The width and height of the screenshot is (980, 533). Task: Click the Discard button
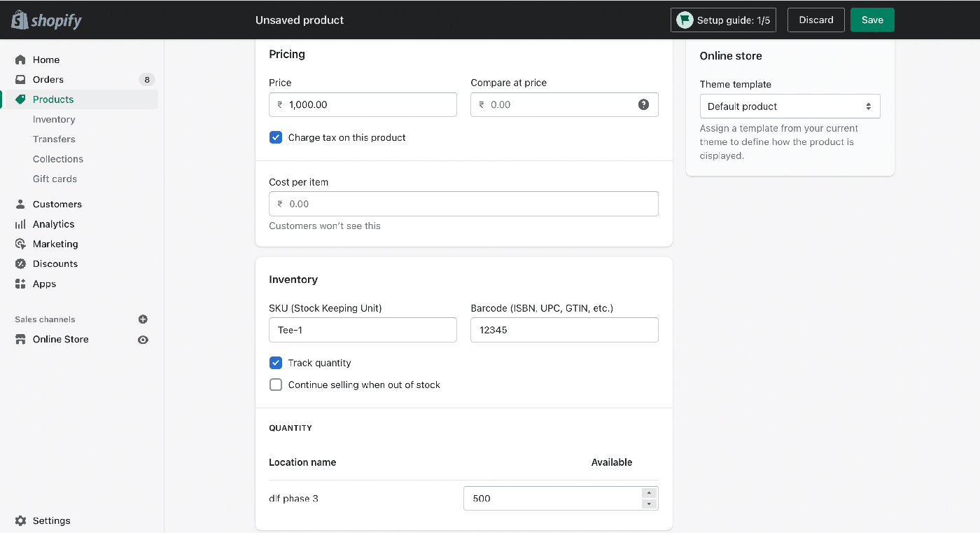click(x=816, y=20)
